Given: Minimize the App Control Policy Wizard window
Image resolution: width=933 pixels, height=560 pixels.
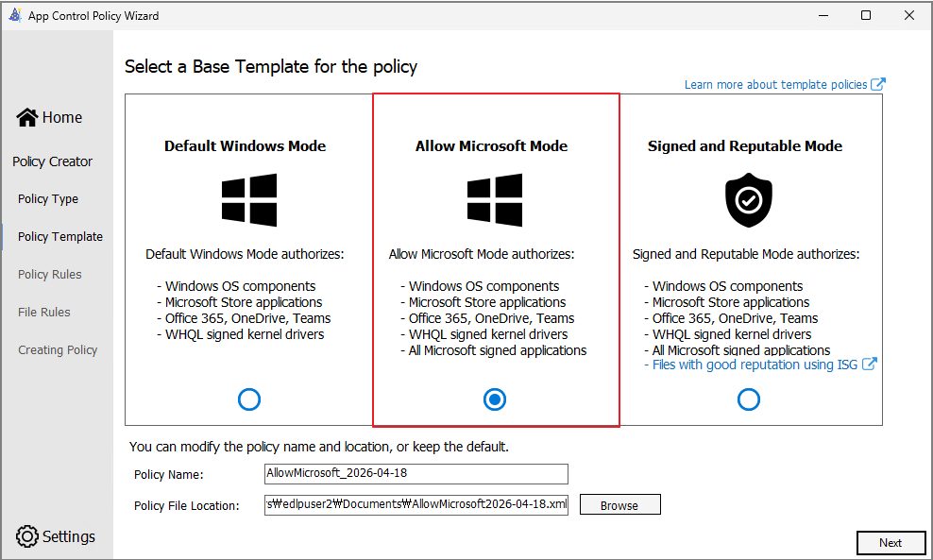Looking at the screenshot, I should point(823,15).
